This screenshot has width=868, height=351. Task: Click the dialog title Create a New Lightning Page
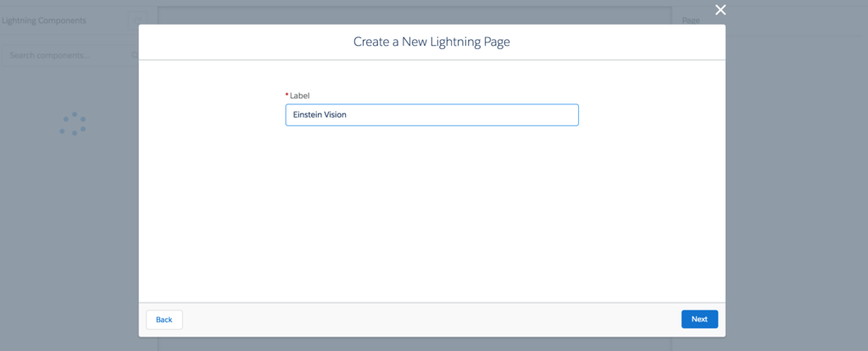(431, 42)
